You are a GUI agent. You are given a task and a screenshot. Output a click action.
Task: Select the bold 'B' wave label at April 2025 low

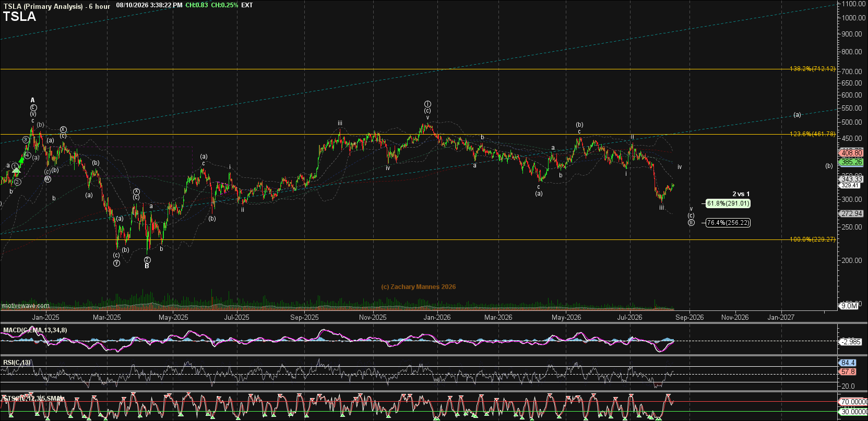(147, 266)
